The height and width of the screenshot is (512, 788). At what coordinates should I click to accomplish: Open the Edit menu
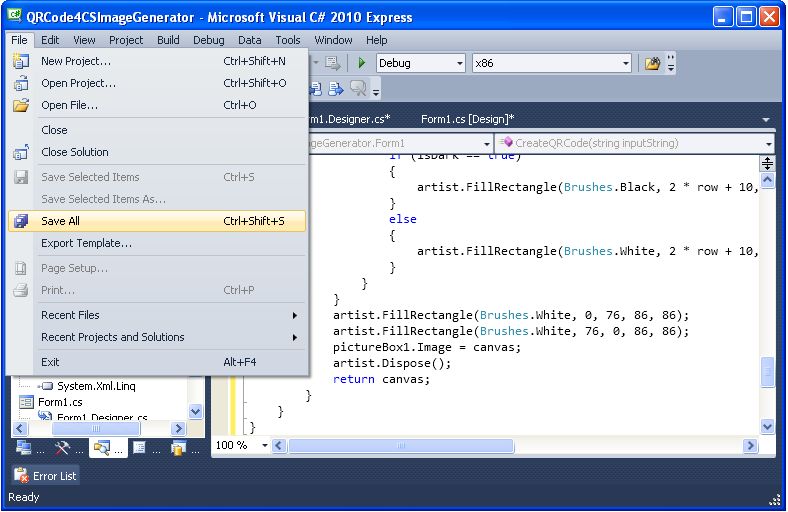point(50,40)
